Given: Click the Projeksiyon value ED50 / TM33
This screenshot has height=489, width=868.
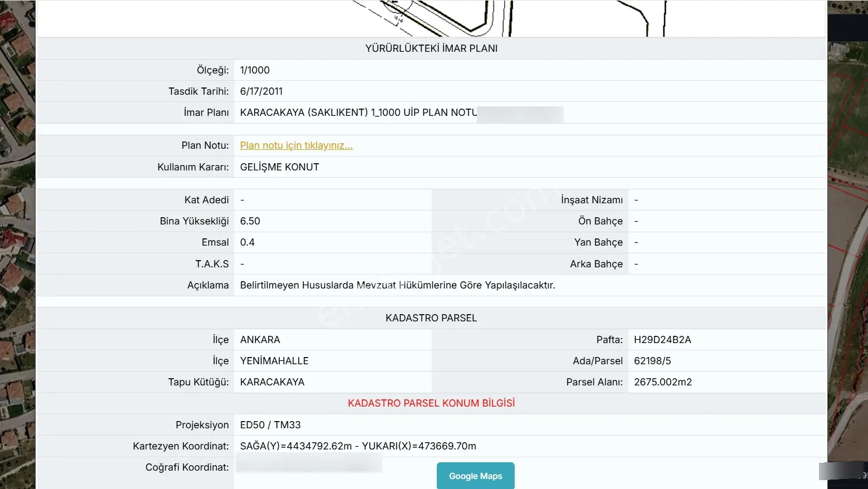Looking at the screenshot, I should pyautogui.click(x=270, y=425).
